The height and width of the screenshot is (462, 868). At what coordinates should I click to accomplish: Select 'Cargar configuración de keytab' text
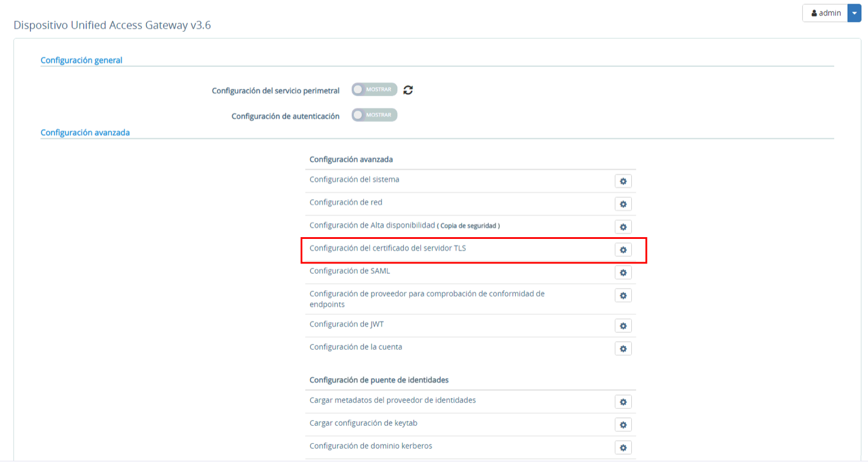click(x=363, y=423)
